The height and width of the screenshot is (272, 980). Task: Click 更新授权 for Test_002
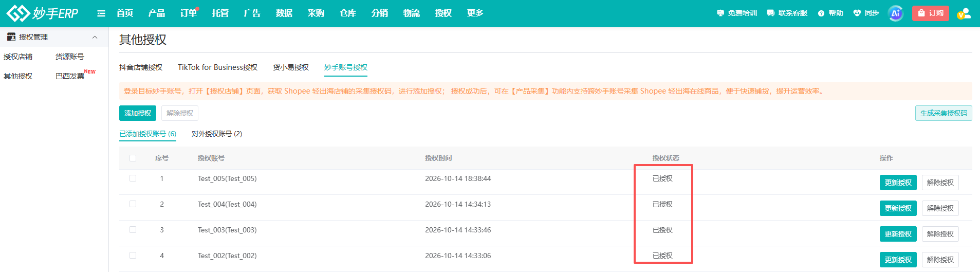pyautogui.click(x=898, y=260)
